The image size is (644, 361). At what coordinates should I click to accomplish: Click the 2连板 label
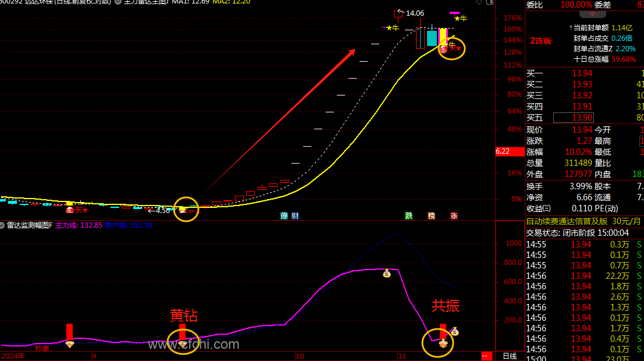click(x=541, y=41)
